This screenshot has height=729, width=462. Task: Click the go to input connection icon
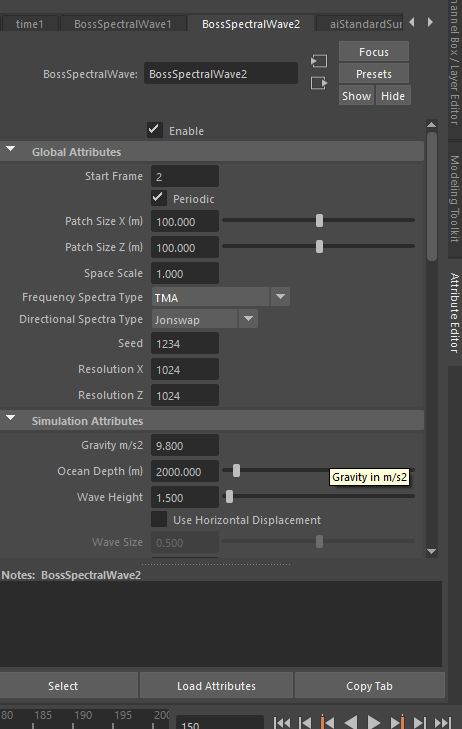click(319, 61)
